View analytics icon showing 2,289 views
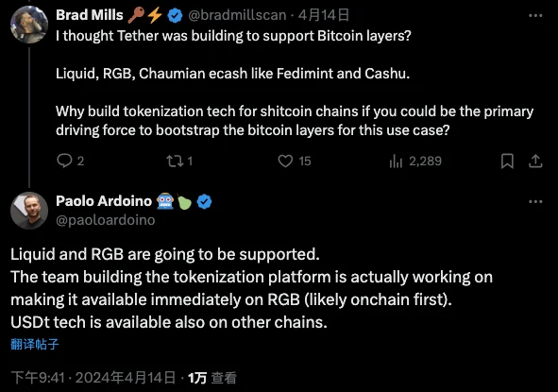 396,161
